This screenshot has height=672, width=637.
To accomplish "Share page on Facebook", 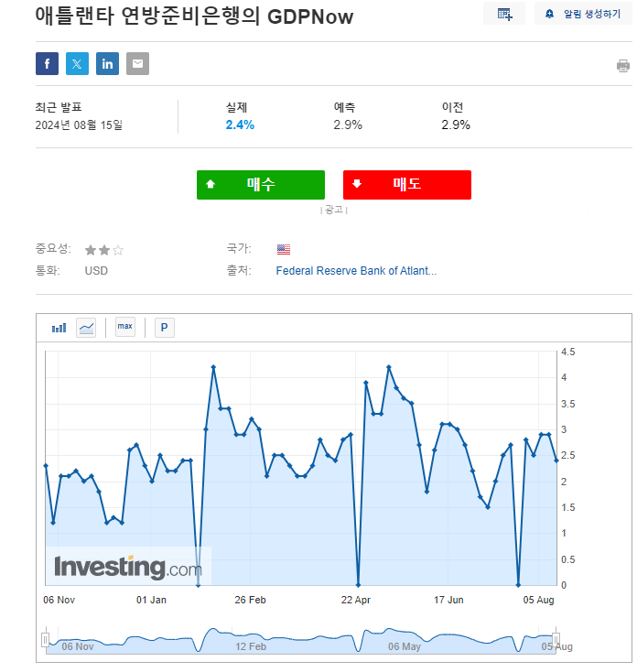I will pos(47,63).
